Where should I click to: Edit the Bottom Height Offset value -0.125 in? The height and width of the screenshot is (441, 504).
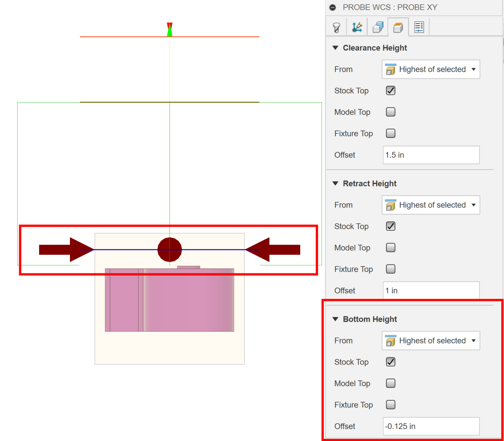tap(431, 426)
